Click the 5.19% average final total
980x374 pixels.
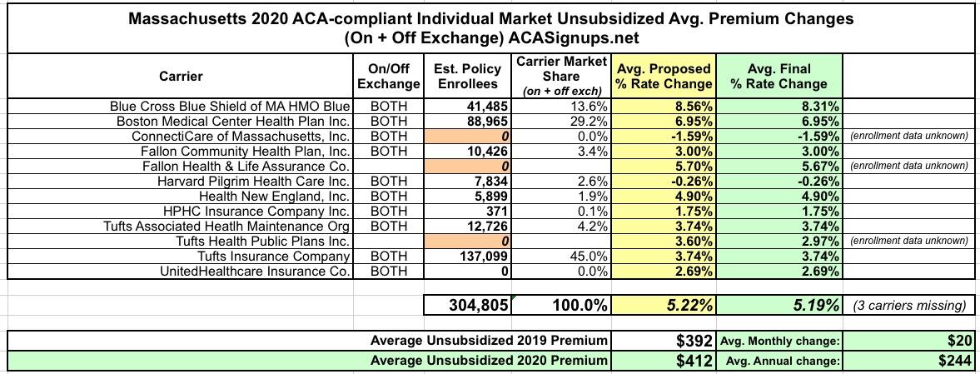[779, 306]
